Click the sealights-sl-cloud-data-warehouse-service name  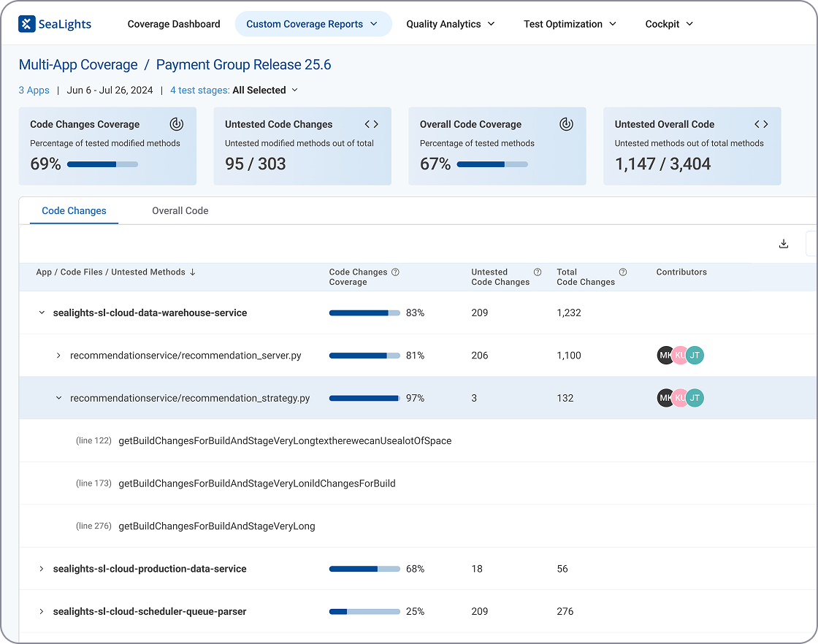click(150, 313)
